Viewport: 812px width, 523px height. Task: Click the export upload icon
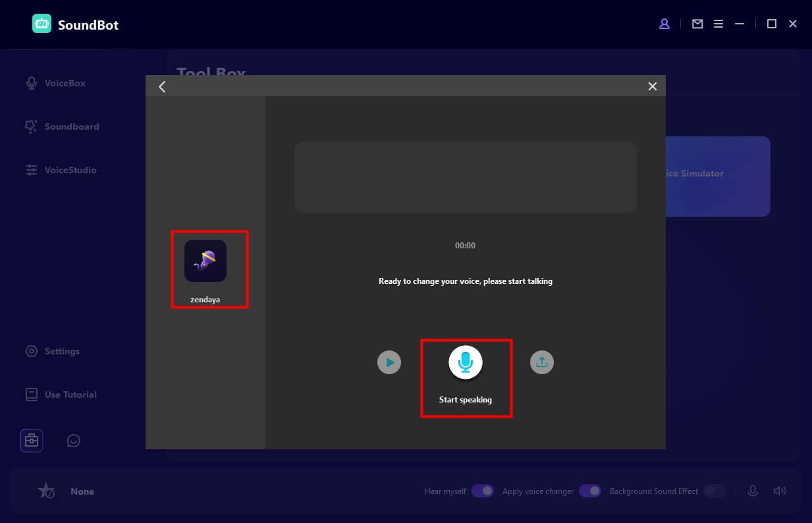pos(542,362)
